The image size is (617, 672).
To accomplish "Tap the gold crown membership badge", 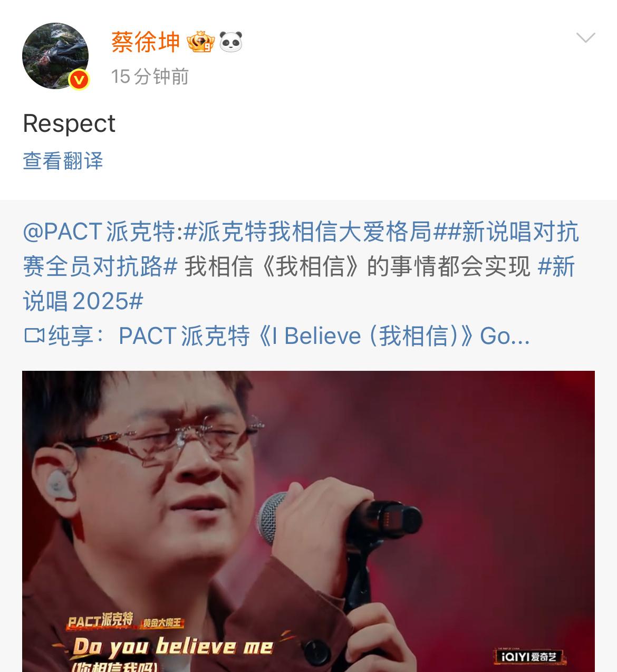I will [201, 42].
